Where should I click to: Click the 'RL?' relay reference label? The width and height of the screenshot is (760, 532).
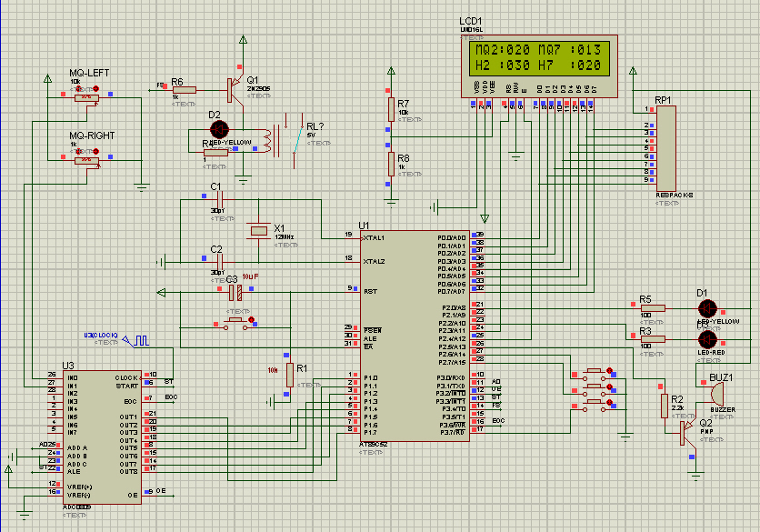(315, 126)
